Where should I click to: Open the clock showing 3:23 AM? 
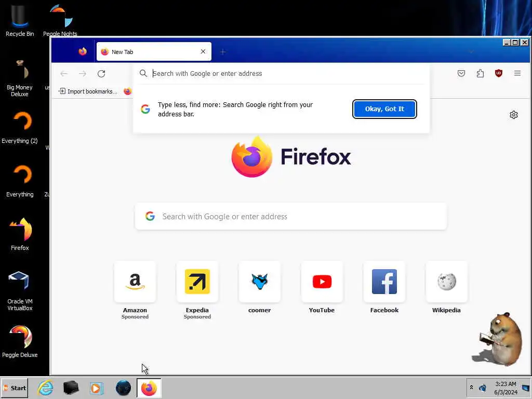506,388
